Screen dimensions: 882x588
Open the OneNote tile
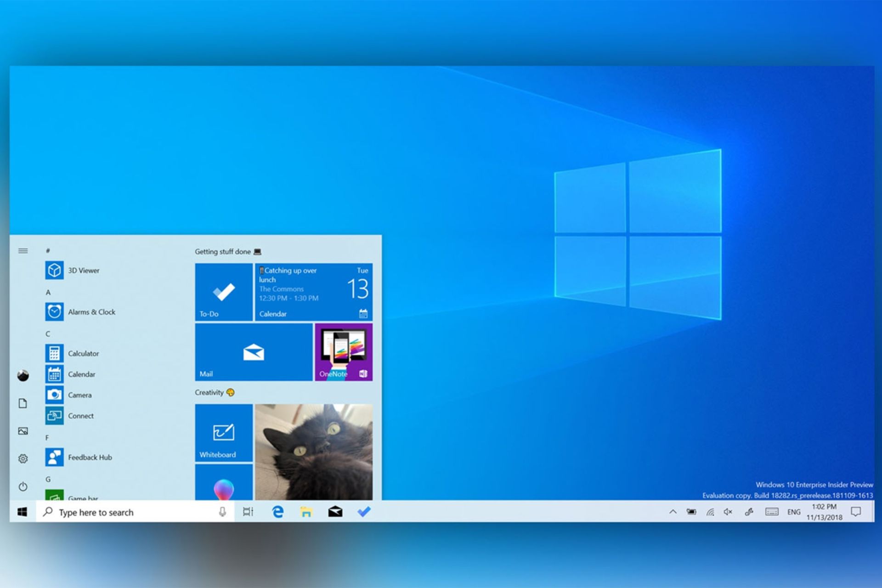pos(344,352)
